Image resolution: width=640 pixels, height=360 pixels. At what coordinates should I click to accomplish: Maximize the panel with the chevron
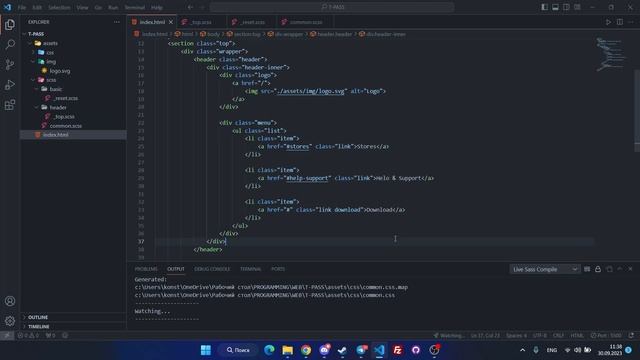[620, 269]
